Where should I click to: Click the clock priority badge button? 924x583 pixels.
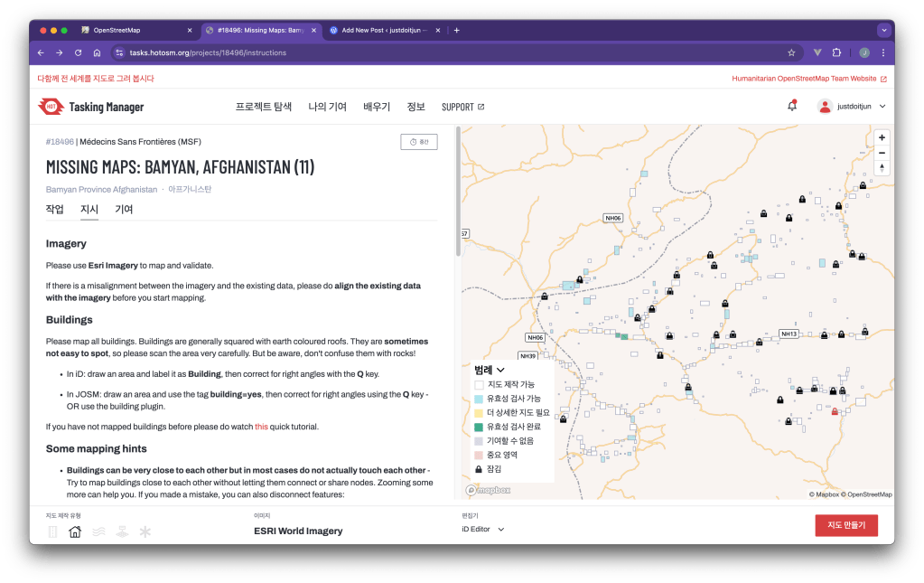click(x=419, y=142)
